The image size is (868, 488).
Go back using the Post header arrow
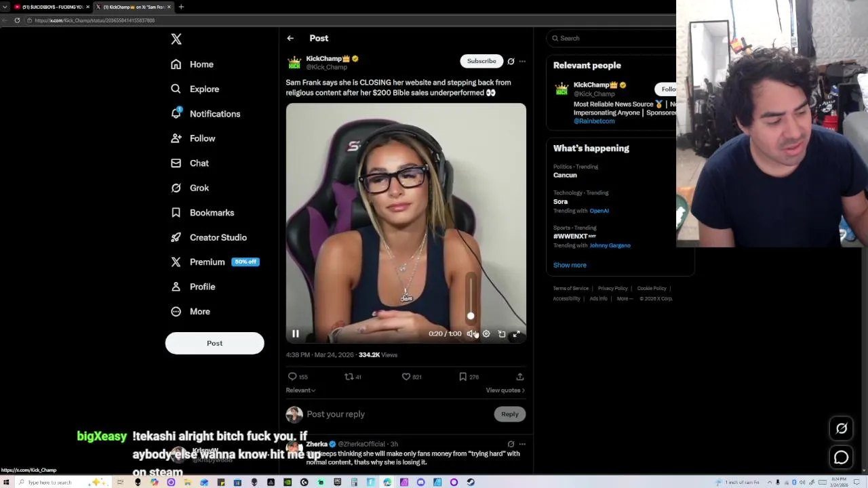(x=290, y=38)
